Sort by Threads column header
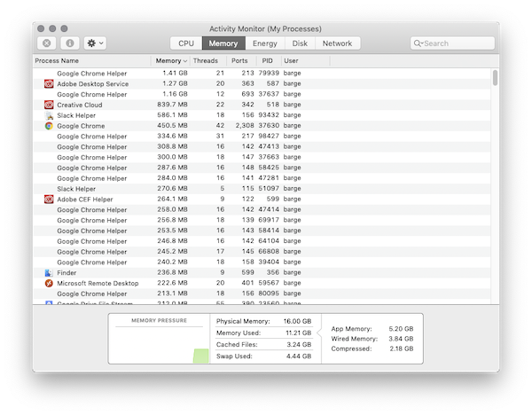The image size is (532, 415). tap(208, 60)
